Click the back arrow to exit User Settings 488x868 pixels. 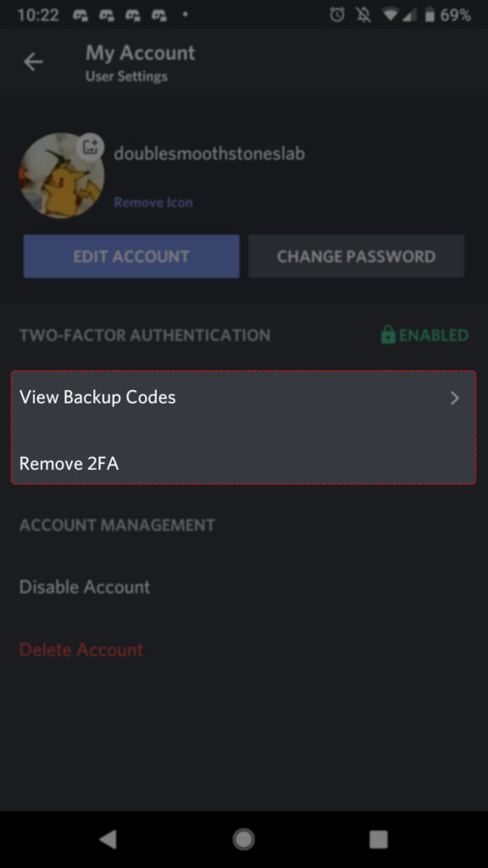click(x=34, y=61)
